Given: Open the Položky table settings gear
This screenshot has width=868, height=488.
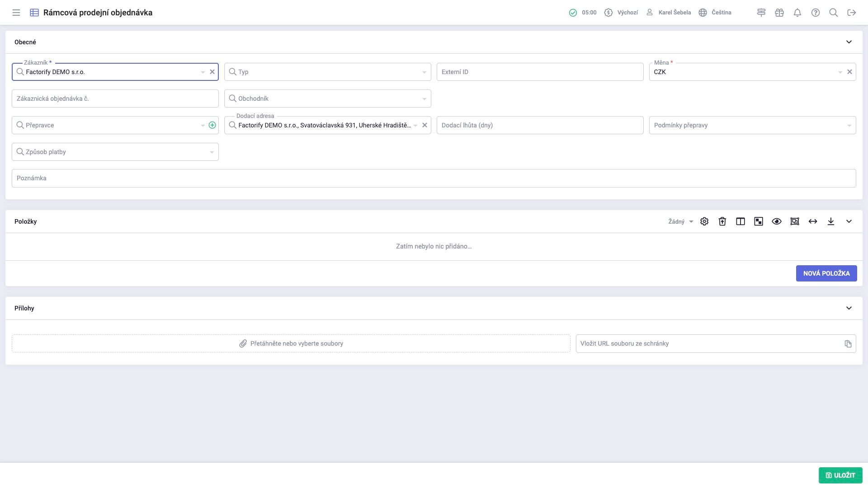Looking at the screenshot, I should click(704, 221).
